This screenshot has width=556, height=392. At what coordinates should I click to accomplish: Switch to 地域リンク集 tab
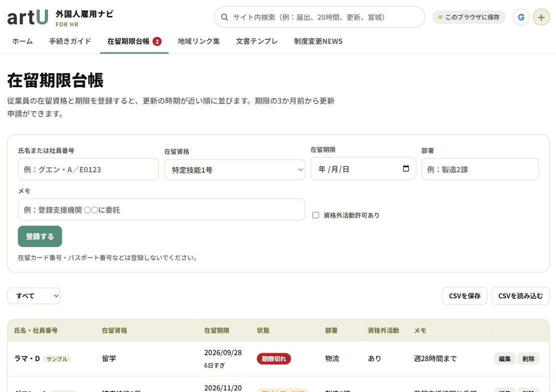[198, 41]
